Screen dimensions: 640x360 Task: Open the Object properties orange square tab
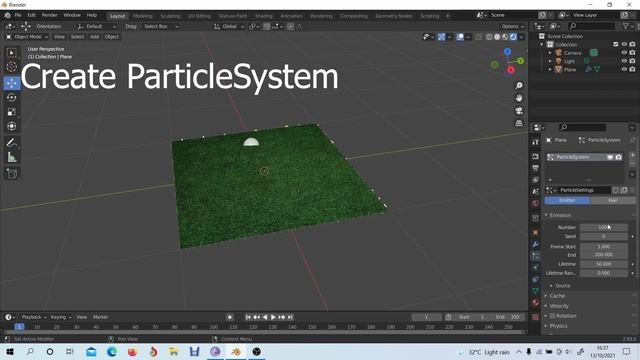pos(536,232)
